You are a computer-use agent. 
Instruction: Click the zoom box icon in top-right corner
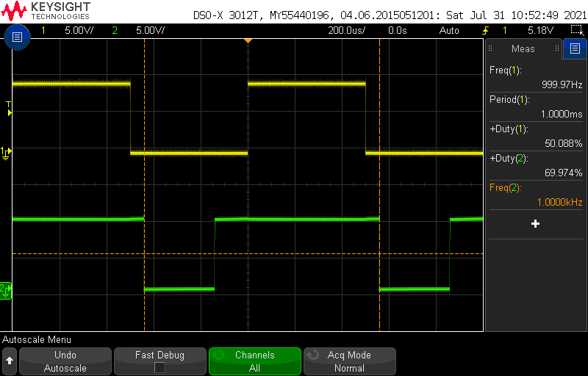point(577,30)
